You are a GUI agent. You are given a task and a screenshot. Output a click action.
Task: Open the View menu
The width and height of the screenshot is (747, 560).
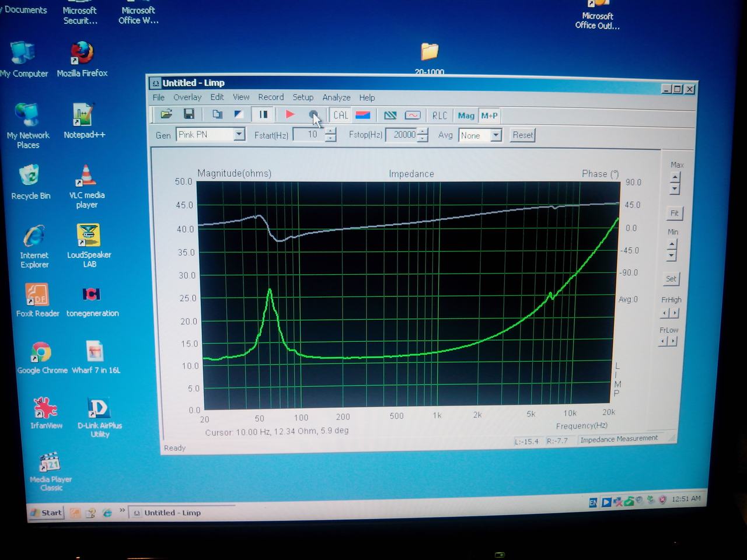point(241,97)
